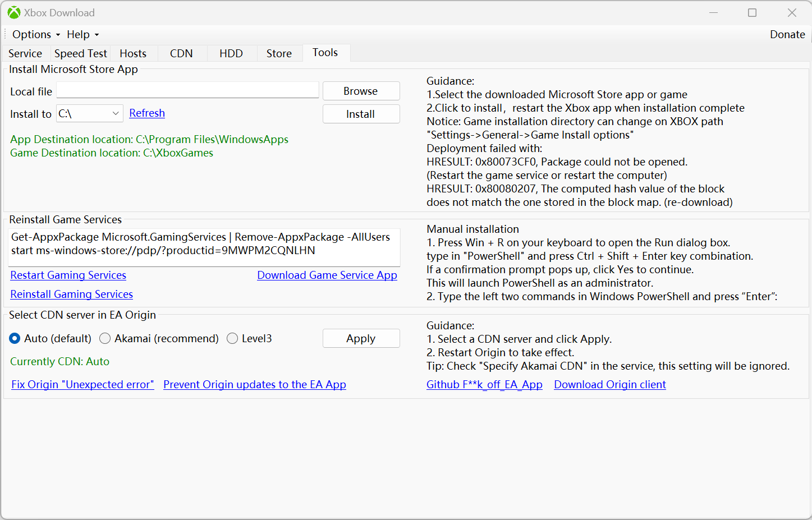Click the Refresh drives link
This screenshot has height=520, width=812.
(147, 113)
